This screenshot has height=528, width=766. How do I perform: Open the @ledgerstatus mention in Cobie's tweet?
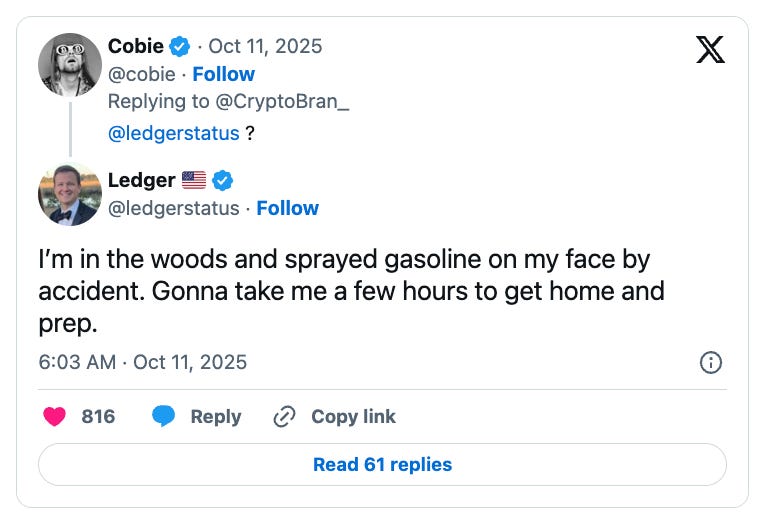tap(173, 133)
